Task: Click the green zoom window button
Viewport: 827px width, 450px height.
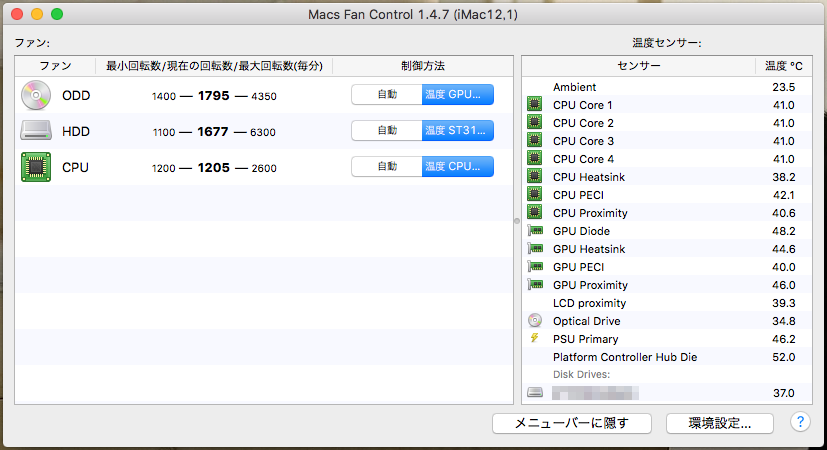Action: coord(57,14)
